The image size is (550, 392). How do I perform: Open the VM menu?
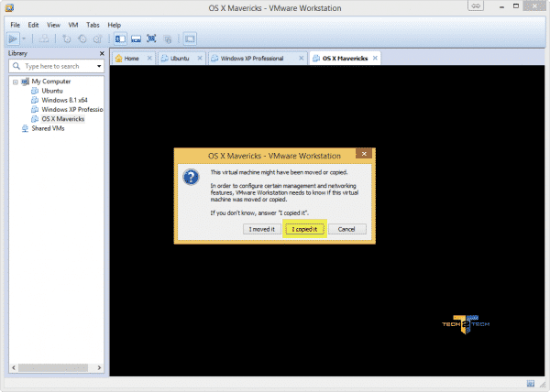[72, 24]
